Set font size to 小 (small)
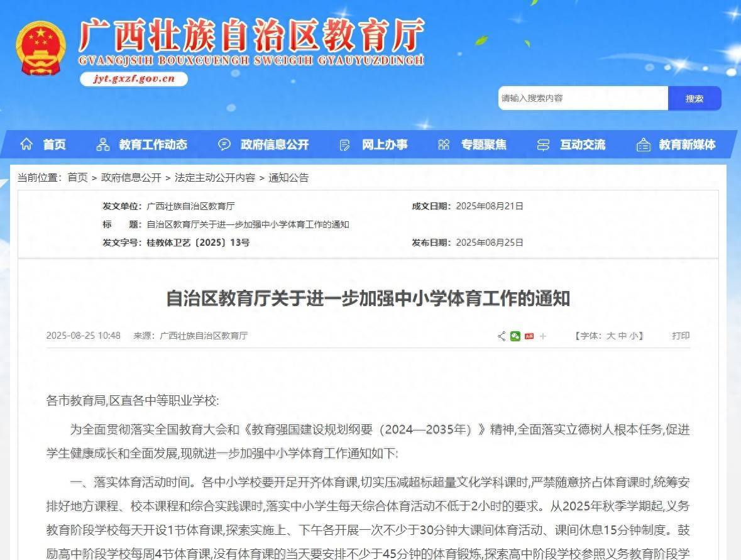This screenshot has width=741, height=560. coord(634,336)
